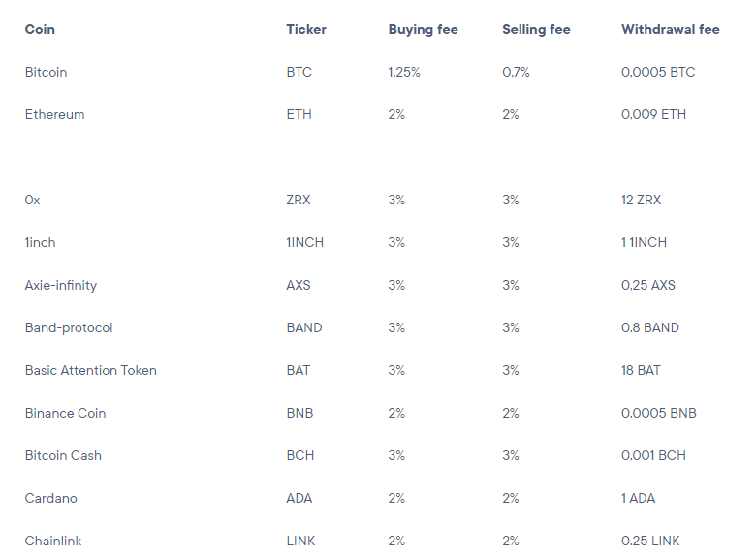Select the 1.25% Bitcoin buying fee

[404, 72]
